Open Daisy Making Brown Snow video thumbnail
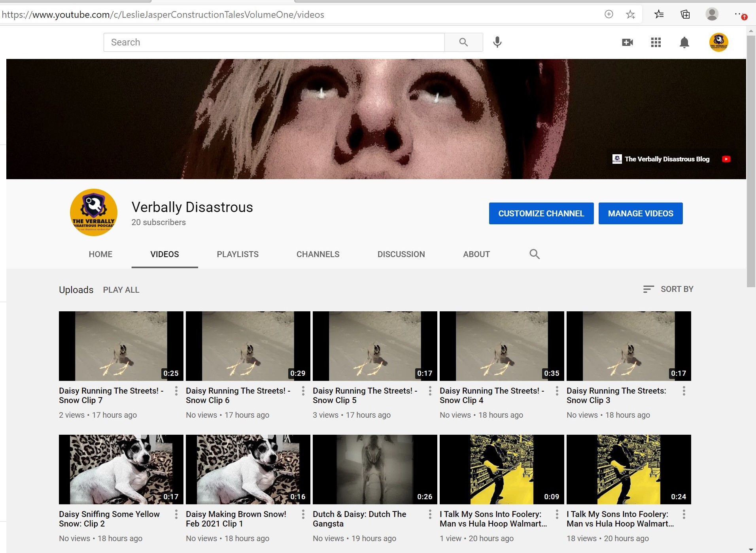Image resolution: width=756 pixels, height=553 pixels. [x=248, y=469]
